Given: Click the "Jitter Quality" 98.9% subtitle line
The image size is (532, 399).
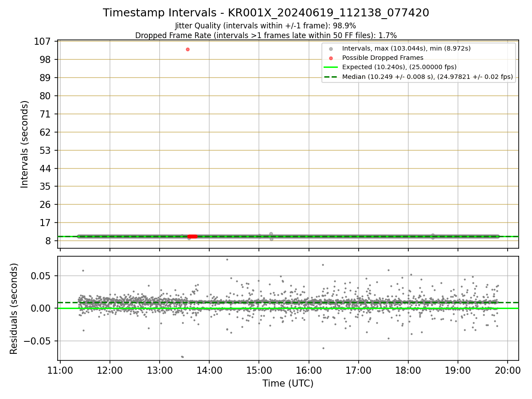Looking at the screenshot, I should (266, 26).
